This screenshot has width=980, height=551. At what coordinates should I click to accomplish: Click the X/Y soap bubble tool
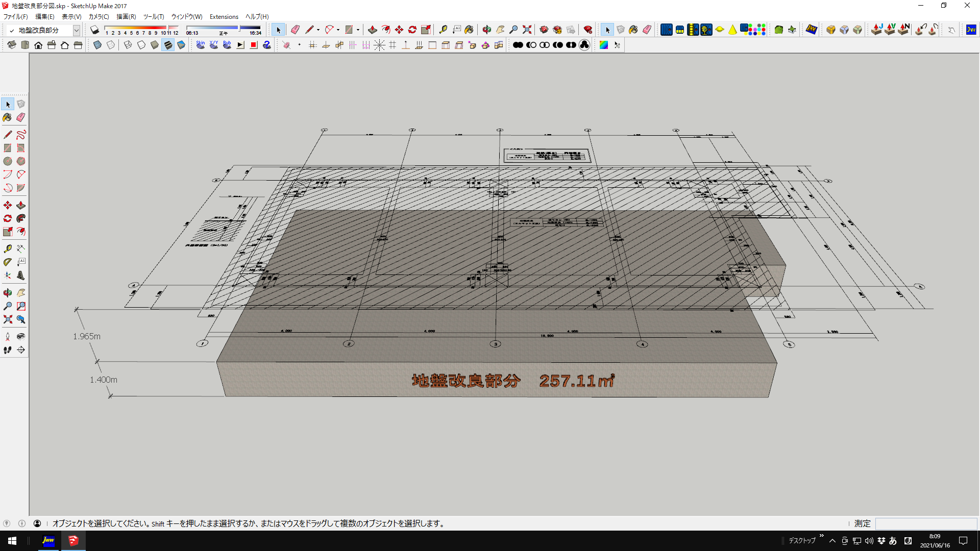tap(214, 45)
